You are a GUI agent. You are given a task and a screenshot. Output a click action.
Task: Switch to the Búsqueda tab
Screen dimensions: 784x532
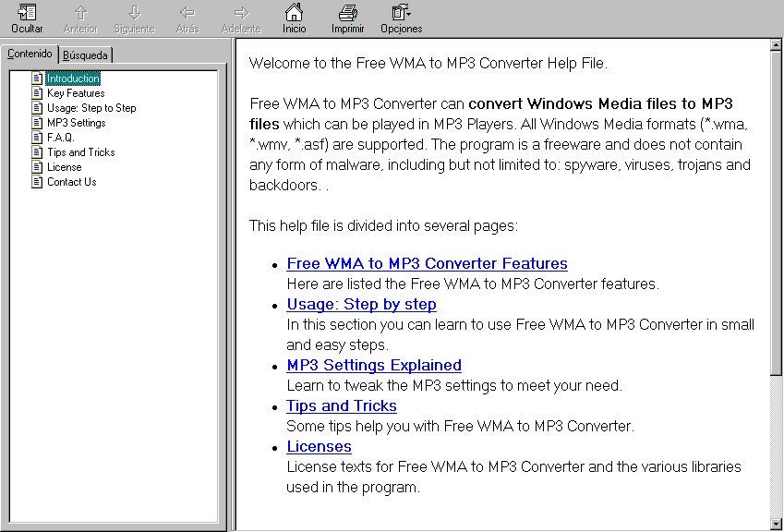(85, 54)
